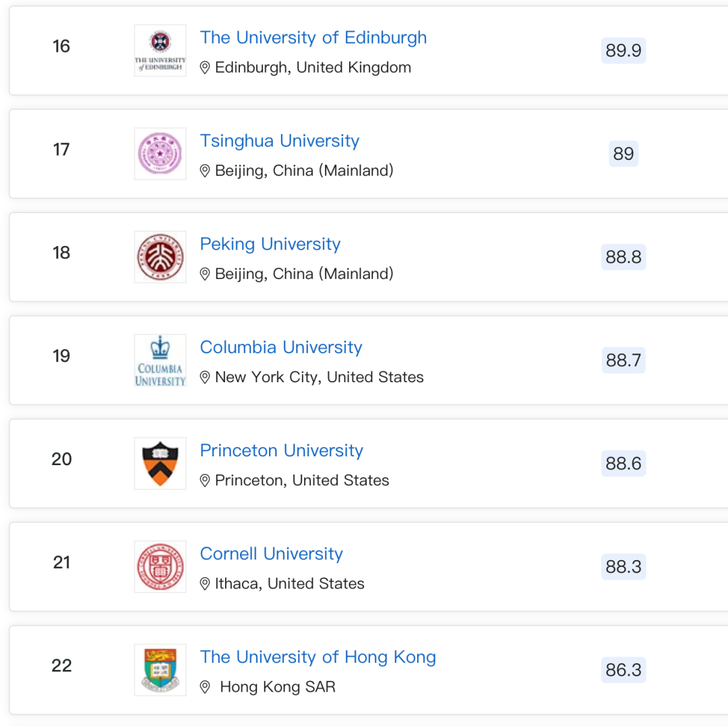Screen dimensions: 728x726
Task: Click the Princeton University shield logo
Action: coord(160,463)
